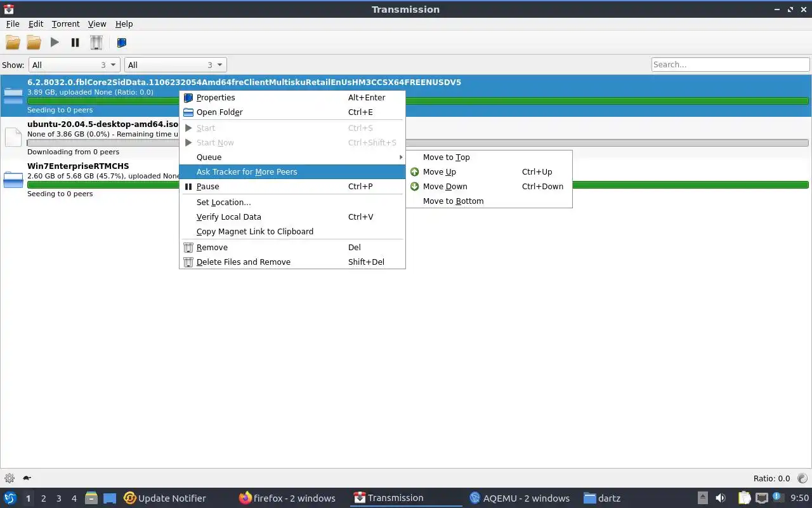This screenshot has width=812, height=508.
Task: Open the options gear menu in status bar
Action: (10, 478)
